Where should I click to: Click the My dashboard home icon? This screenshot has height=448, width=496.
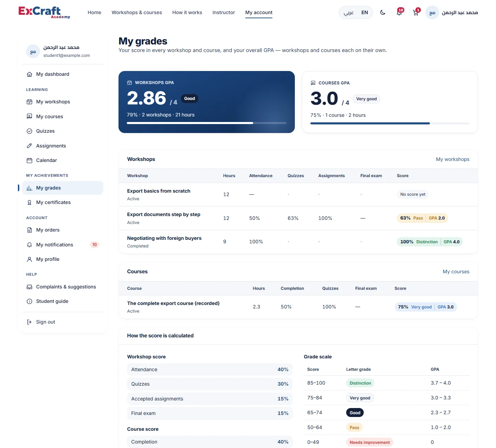[x=30, y=74]
